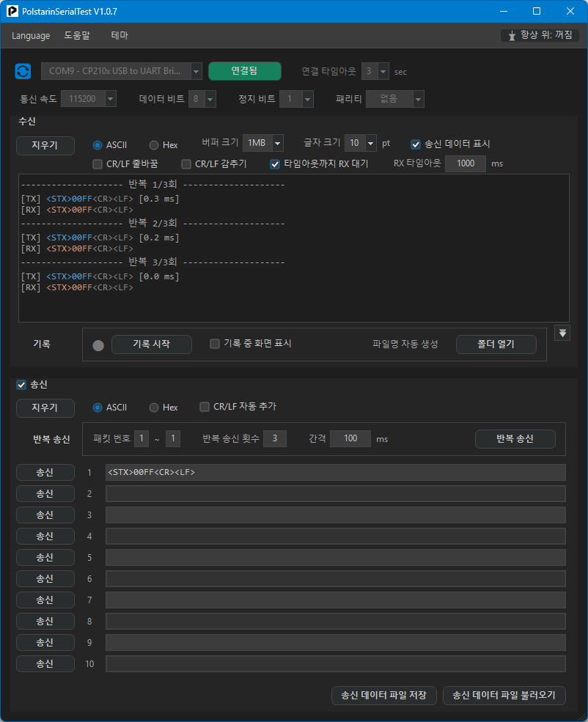Open the Language menu
The width and height of the screenshot is (588, 722).
pyautogui.click(x=31, y=35)
